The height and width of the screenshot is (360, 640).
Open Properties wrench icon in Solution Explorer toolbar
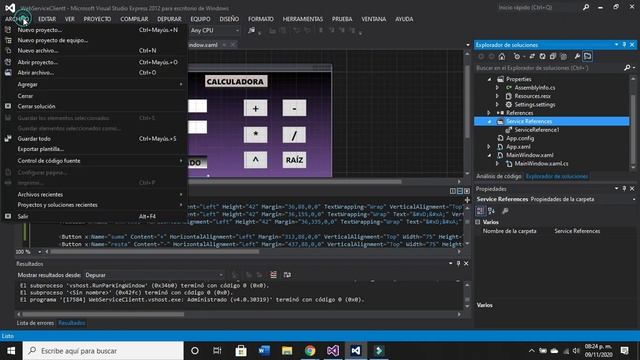pyautogui.click(x=577, y=56)
